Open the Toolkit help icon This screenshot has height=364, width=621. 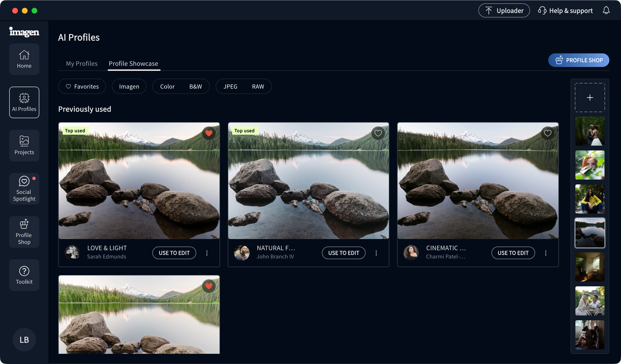pos(24,275)
